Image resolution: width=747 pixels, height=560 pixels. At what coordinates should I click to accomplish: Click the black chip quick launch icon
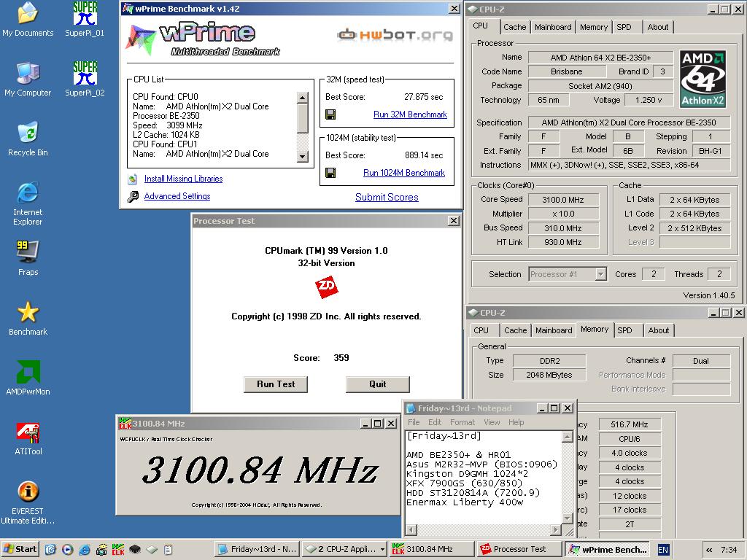[135, 550]
